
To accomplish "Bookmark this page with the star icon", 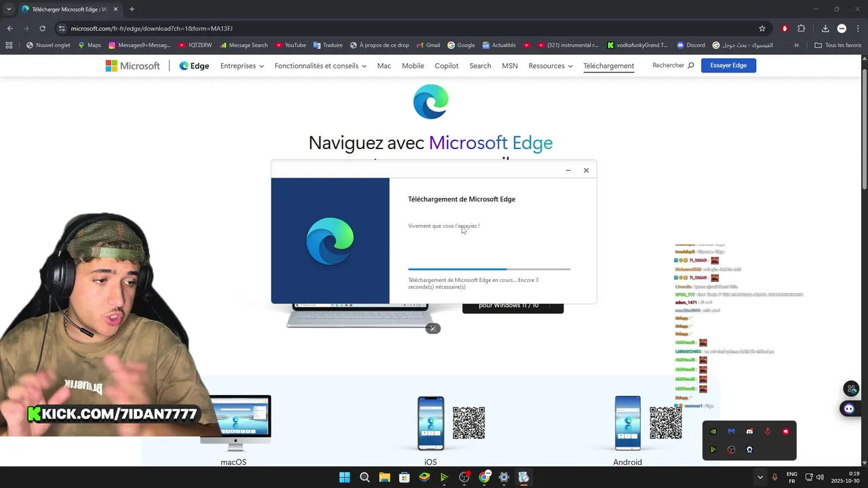I will point(762,28).
